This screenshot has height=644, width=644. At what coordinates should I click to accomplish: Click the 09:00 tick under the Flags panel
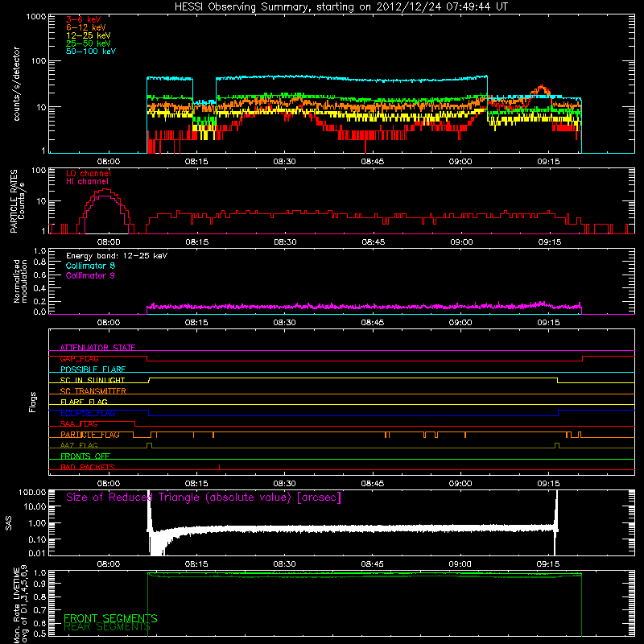pyautogui.click(x=460, y=484)
